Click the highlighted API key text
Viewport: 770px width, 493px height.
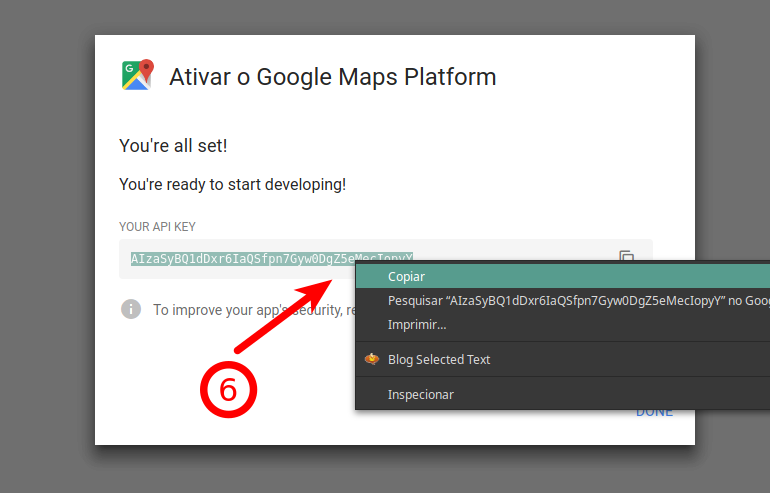pyautogui.click(x=272, y=259)
